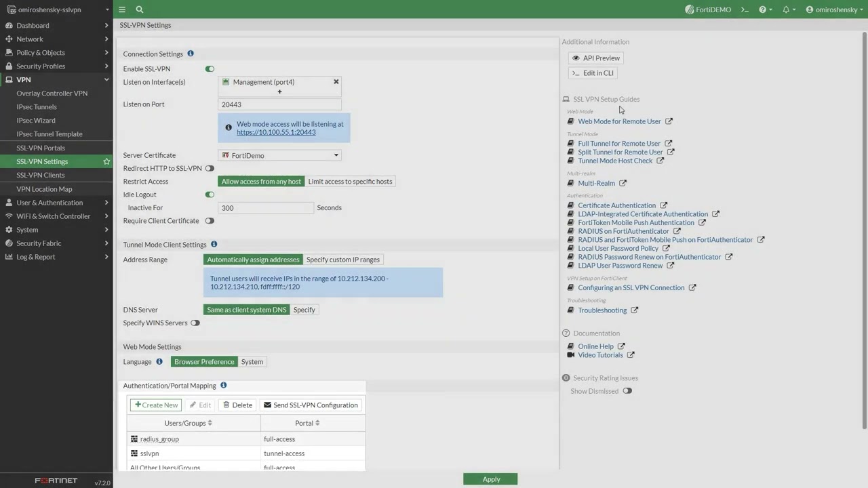Select Specify DNS Server option
Viewport: 868px width, 488px height.
(x=304, y=310)
